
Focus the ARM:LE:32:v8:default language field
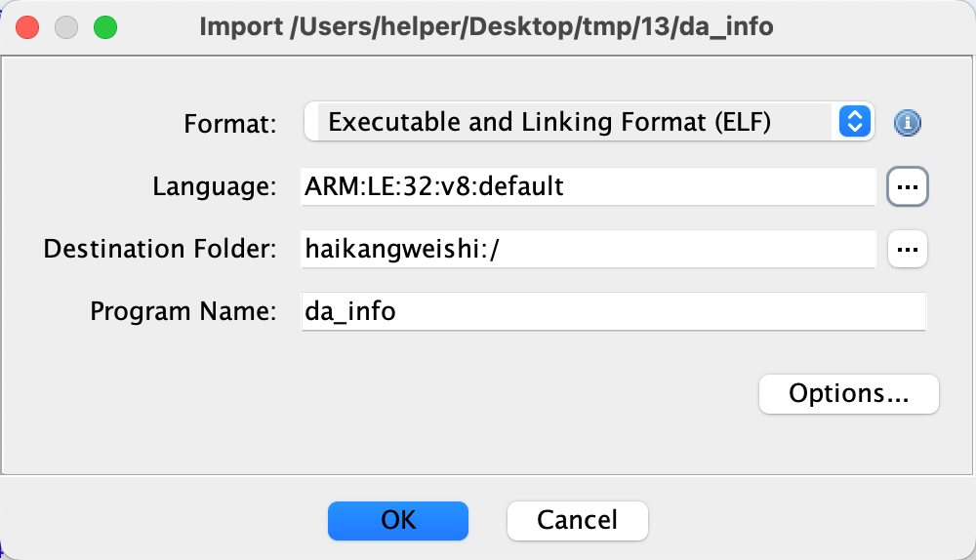pos(589,186)
